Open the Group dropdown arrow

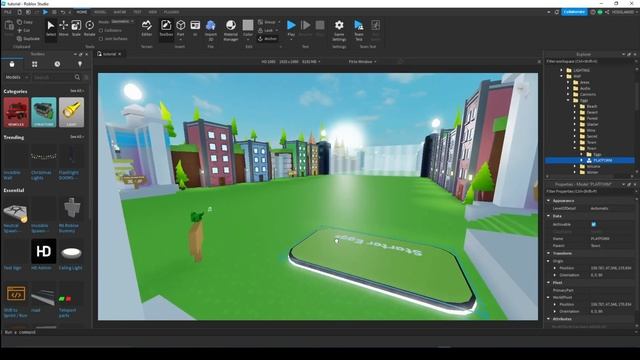coord(279,22)
